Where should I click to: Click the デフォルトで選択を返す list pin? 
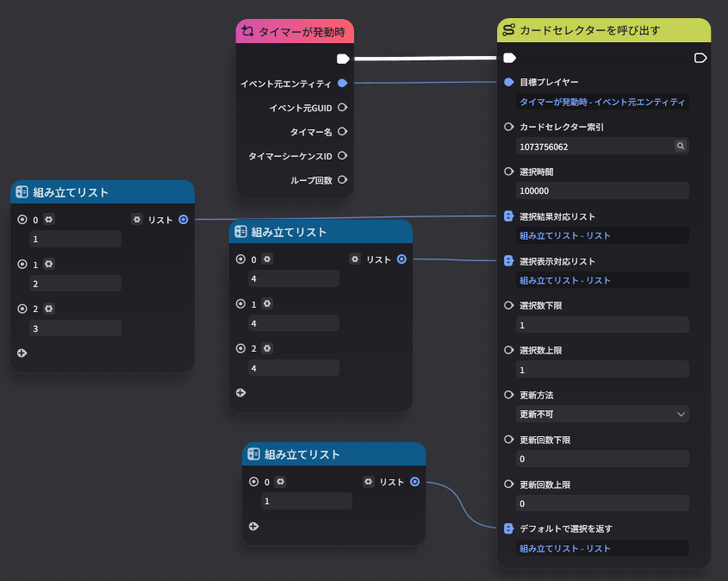pyautogui.click(x=509, y=528)
